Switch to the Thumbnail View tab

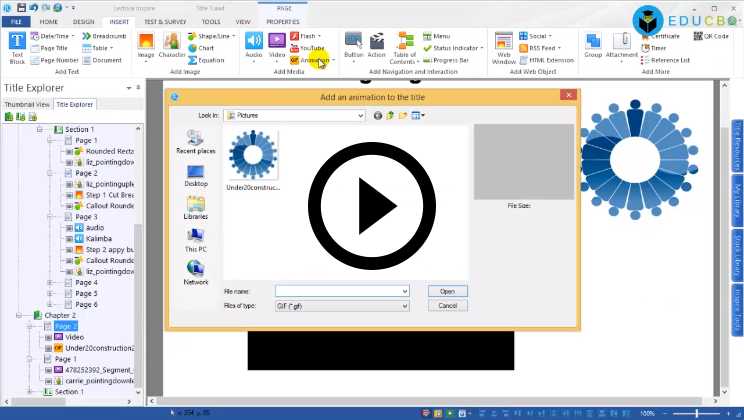[26, 104]
